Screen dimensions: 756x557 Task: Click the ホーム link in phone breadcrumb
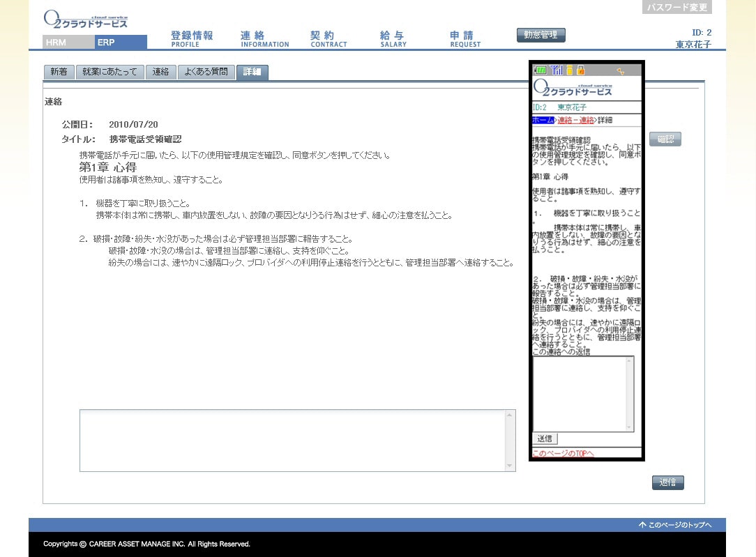(543, 120)
